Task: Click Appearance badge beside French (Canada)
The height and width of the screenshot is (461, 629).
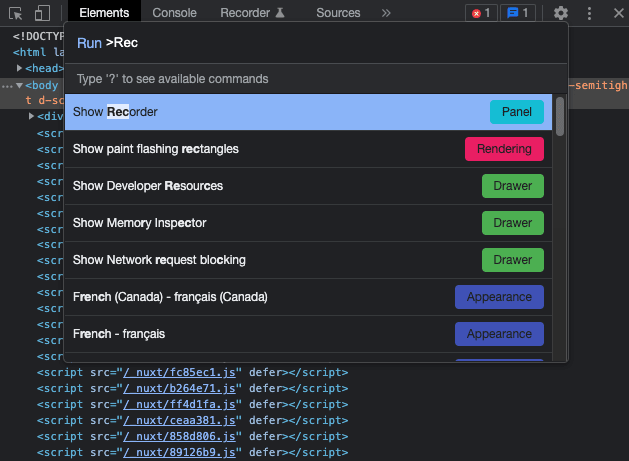Action: [x=499, y=297]
